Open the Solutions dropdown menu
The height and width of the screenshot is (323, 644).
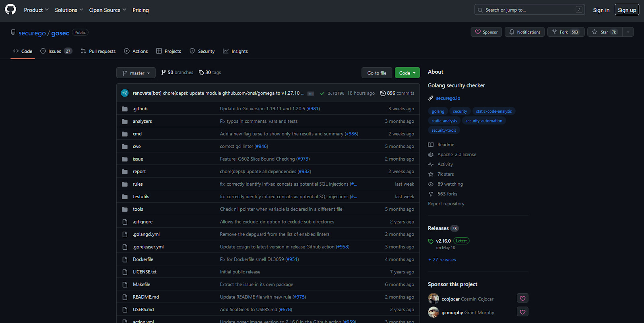(x=69, y=10)
